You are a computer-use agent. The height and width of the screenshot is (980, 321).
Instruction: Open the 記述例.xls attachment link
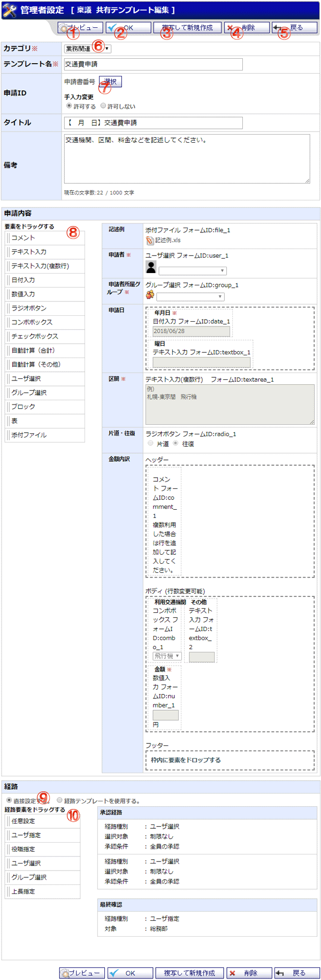point(168,240)
